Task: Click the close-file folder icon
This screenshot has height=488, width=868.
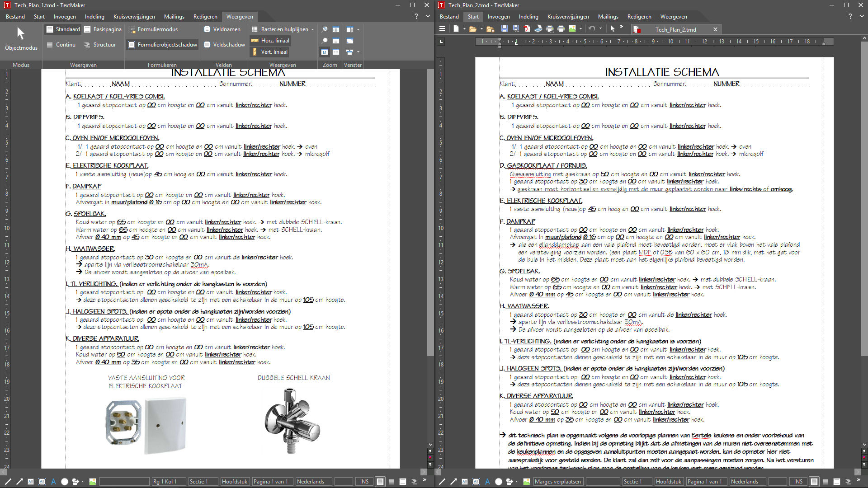Action: (490, 29)
